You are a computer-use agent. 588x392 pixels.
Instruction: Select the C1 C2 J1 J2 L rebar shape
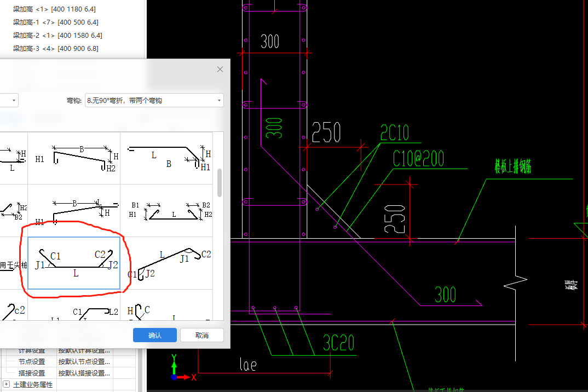pos(74,263)
